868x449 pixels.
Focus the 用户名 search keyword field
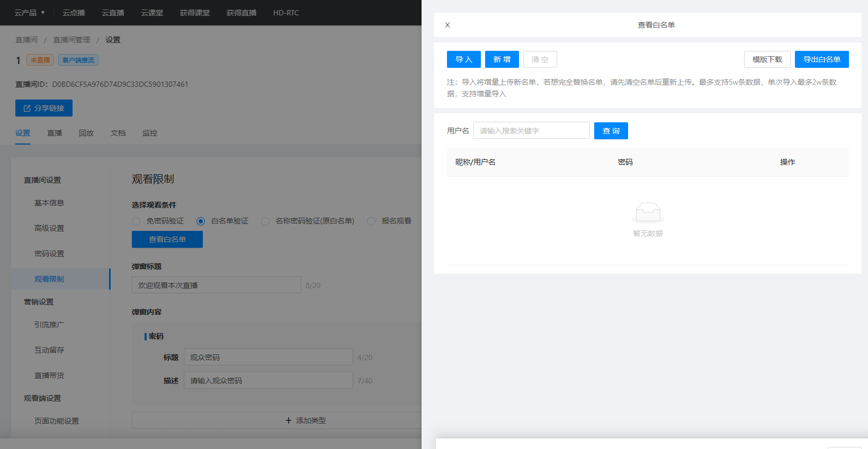pyautogui.click(x=532, y=131)
